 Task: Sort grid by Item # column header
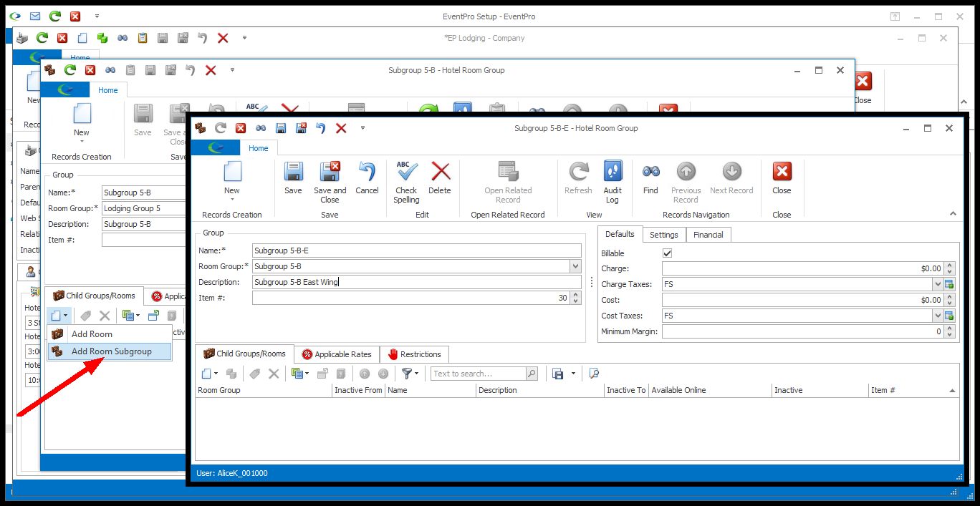tap(913, 390)
